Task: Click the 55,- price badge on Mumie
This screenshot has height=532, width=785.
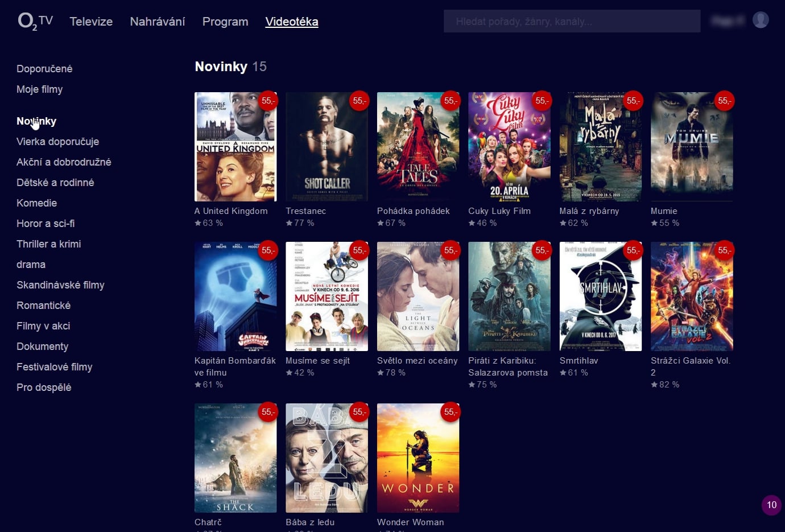Action: [724, 101]
